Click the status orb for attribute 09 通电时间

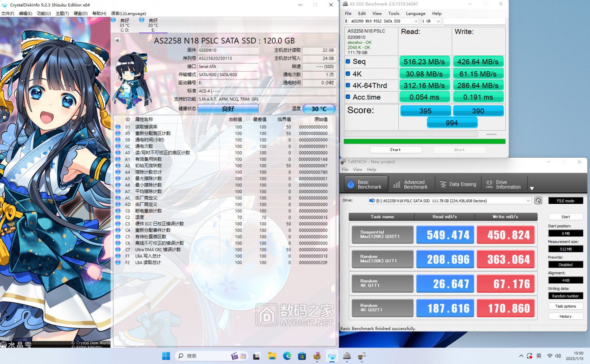[x=118, y=140]
